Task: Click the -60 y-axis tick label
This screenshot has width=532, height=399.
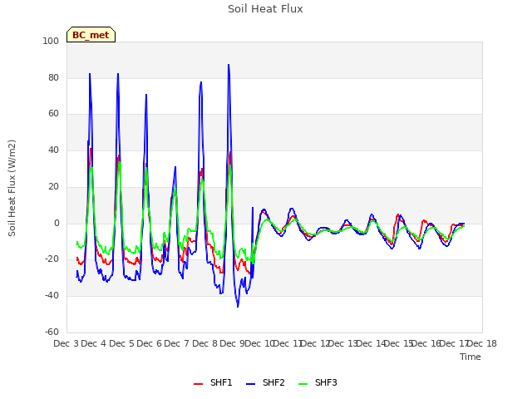Action: click(x=52, y=332)
